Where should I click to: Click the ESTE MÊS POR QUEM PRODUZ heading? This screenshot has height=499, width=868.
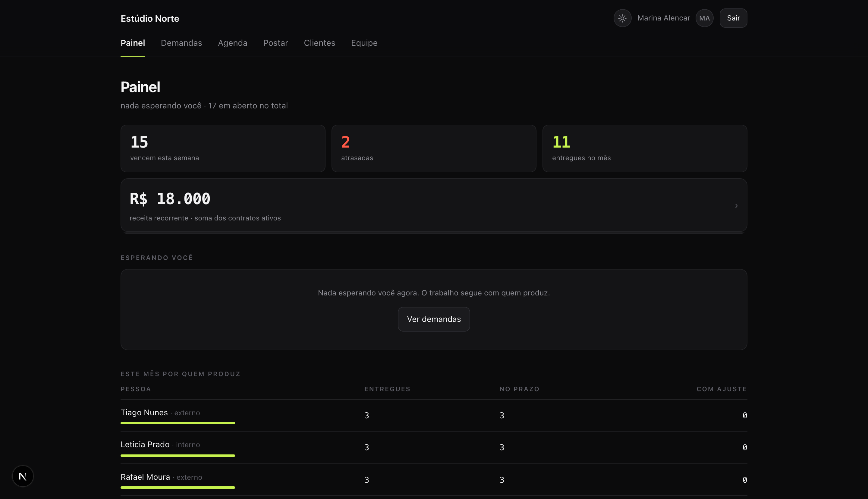click(x=181, y=374)
